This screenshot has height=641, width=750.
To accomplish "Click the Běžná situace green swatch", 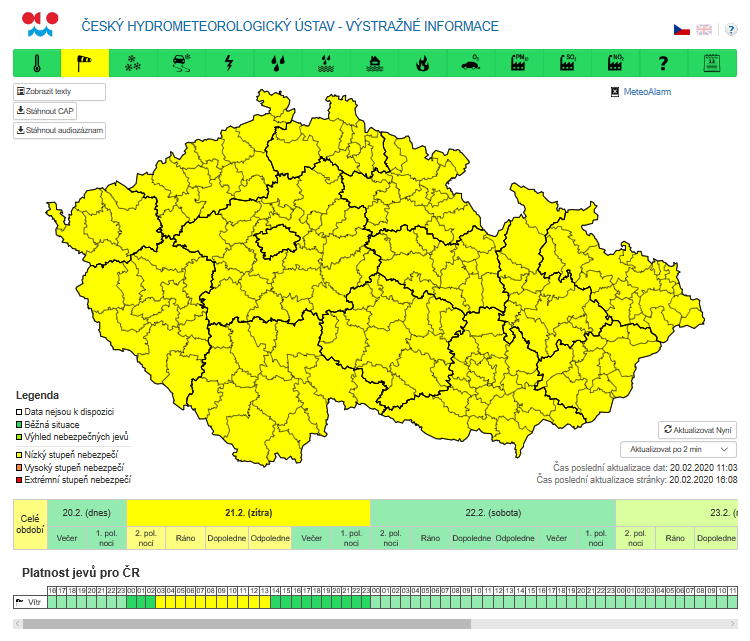I will [19, 425].
